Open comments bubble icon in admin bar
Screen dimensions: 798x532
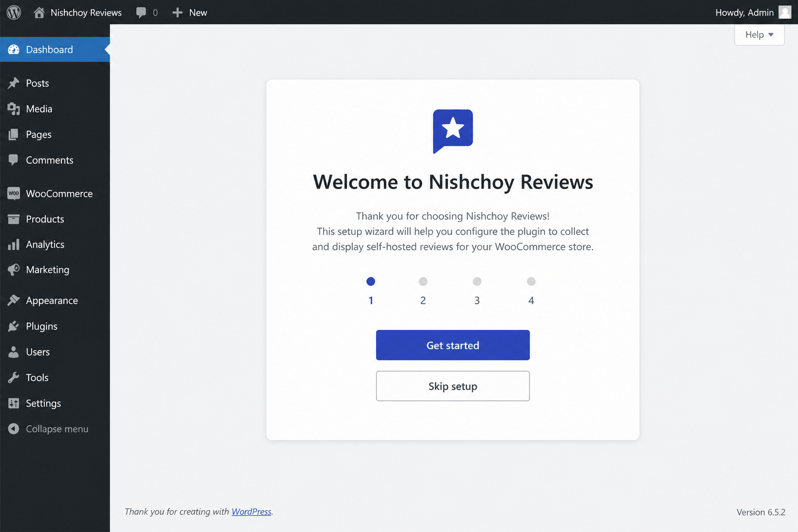coord(141,12)
